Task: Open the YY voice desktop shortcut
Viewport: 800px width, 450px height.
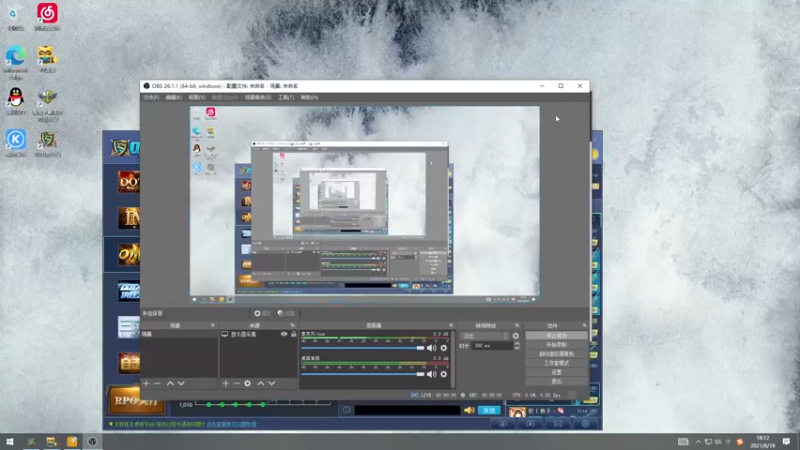Action: point(47,58)
